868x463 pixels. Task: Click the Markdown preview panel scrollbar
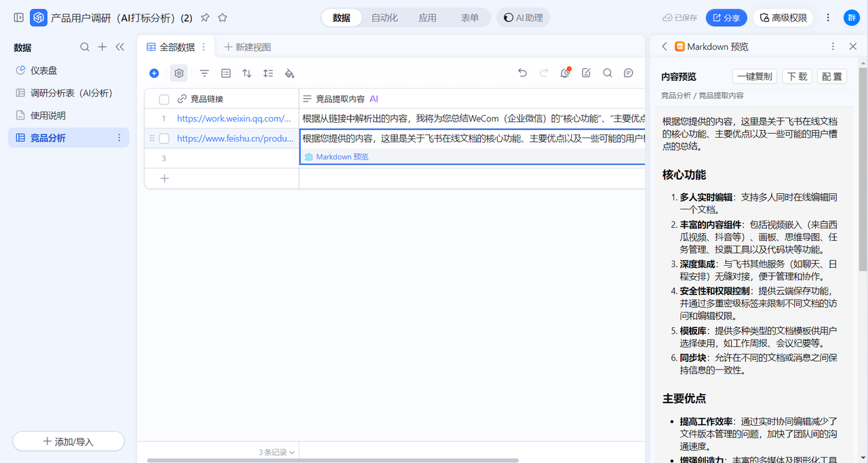[863, 169]
